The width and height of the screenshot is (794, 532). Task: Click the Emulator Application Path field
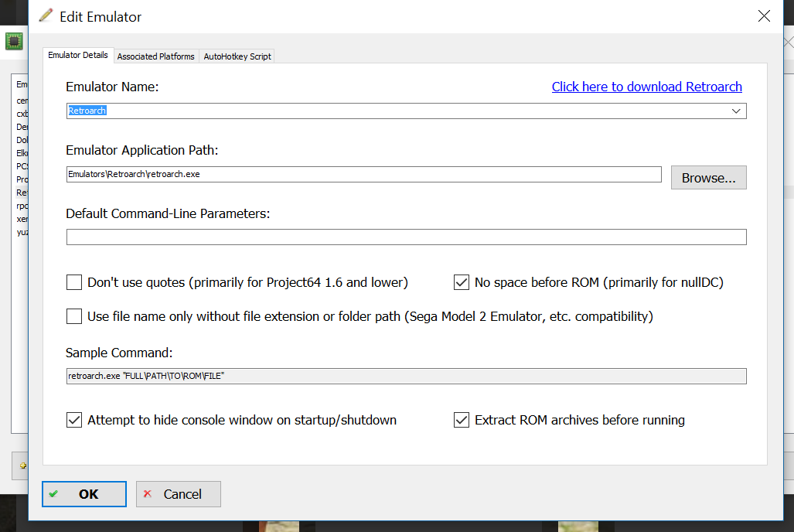(x=363, y=174)
